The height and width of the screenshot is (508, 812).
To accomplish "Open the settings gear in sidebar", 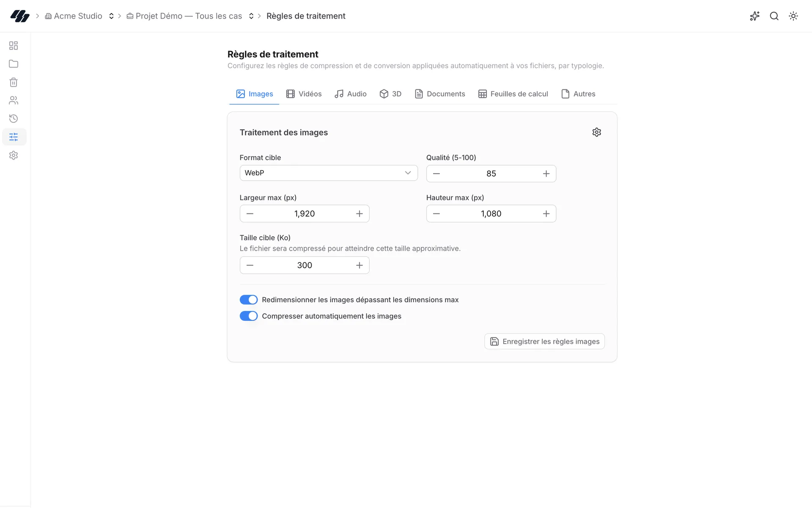I will click(14, 155).
